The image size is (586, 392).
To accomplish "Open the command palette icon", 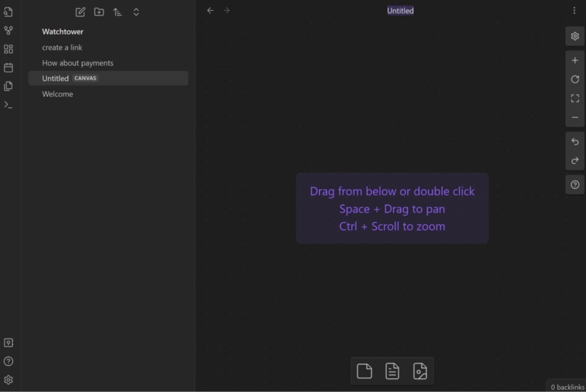I will pos(9,105).
